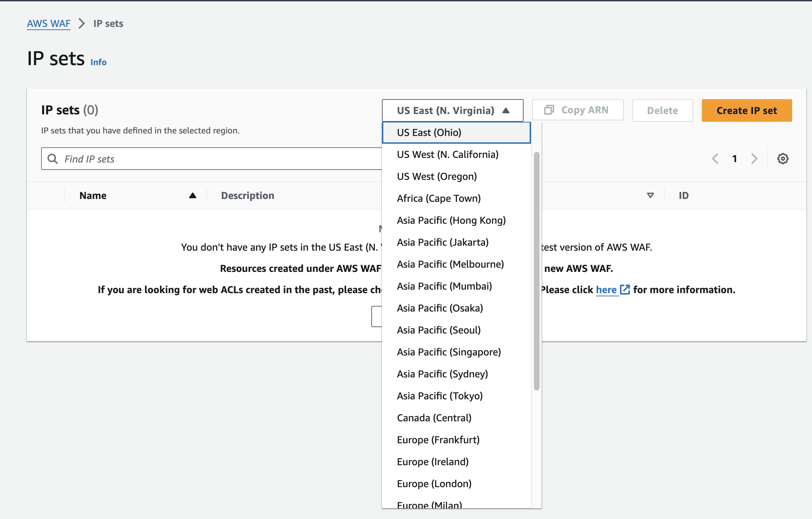
Task: Click previous page chevron in pagination
Action: pos(715,159)
